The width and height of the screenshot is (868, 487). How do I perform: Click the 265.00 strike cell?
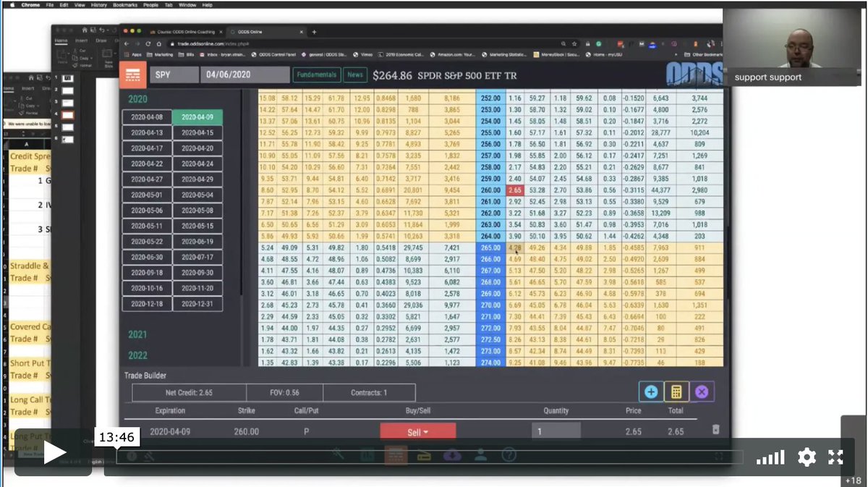tap(490, 247)
